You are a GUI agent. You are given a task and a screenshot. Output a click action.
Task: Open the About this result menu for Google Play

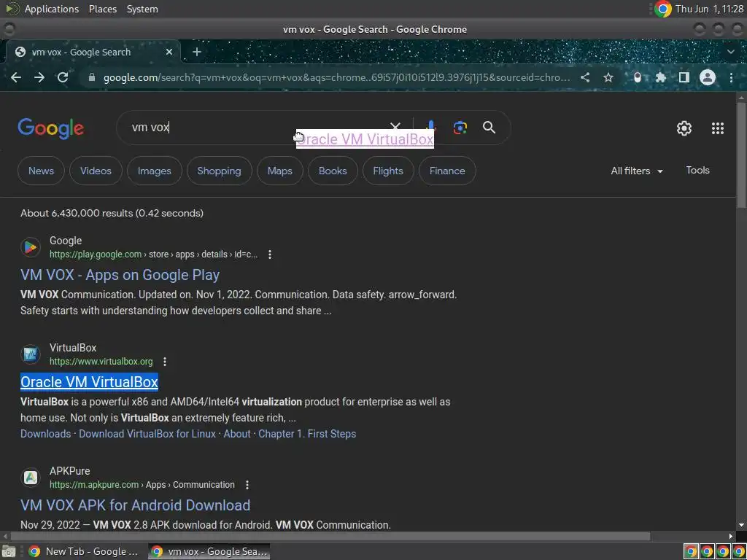coord(270,254)
